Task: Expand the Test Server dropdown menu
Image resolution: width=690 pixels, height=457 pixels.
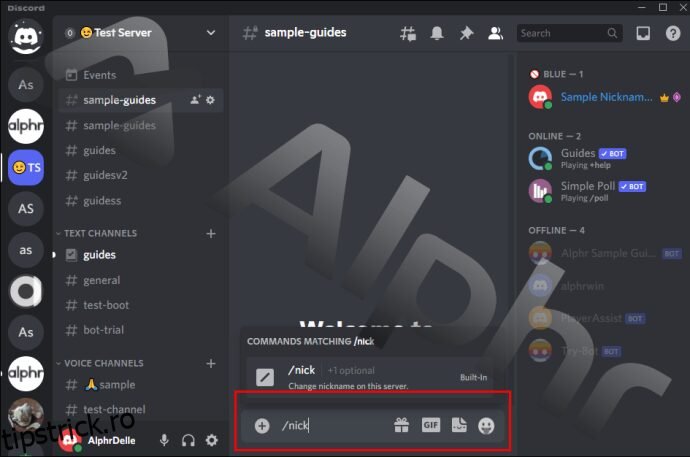Action: [x=211, y=33]
